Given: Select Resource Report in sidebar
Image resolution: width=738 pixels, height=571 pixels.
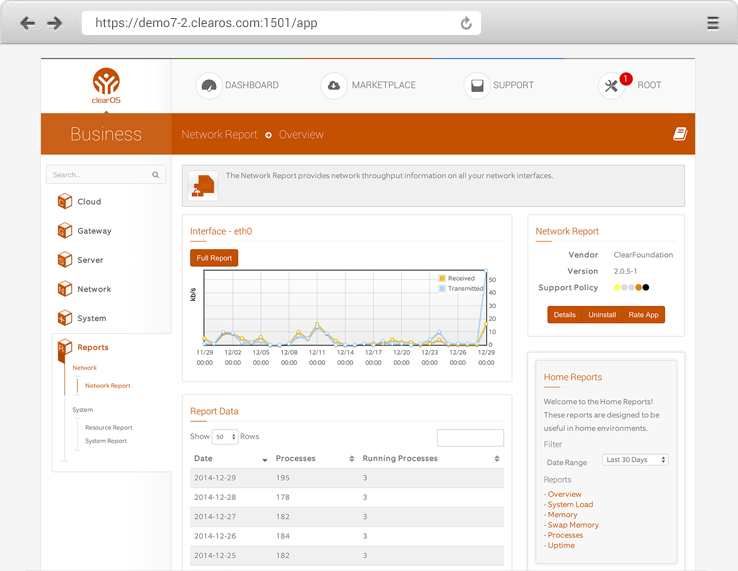Looking at the screenshot, I should click(108, 428).
